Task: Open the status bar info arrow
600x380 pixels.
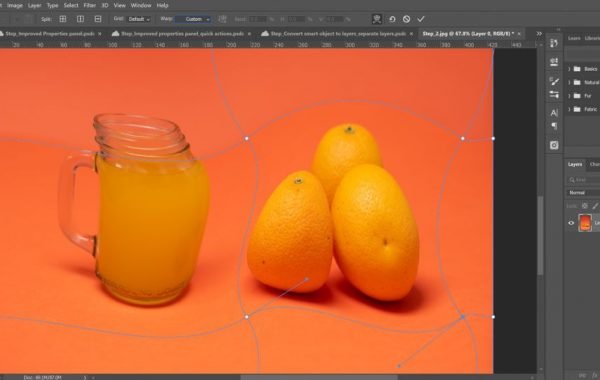Action: pos(85,378)
